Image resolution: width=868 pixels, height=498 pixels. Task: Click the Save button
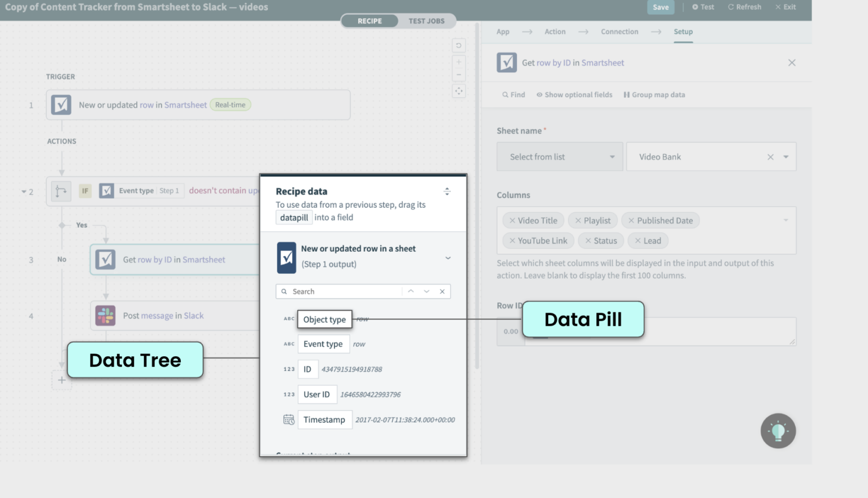(x=660, y=7)
